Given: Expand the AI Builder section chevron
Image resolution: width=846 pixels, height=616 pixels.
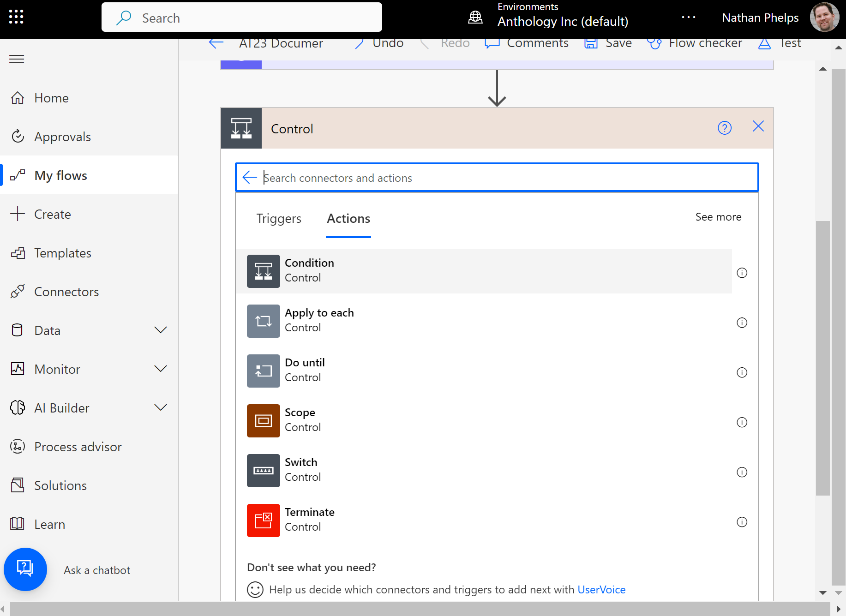Looking at the screenshot, I should [160, 407].
